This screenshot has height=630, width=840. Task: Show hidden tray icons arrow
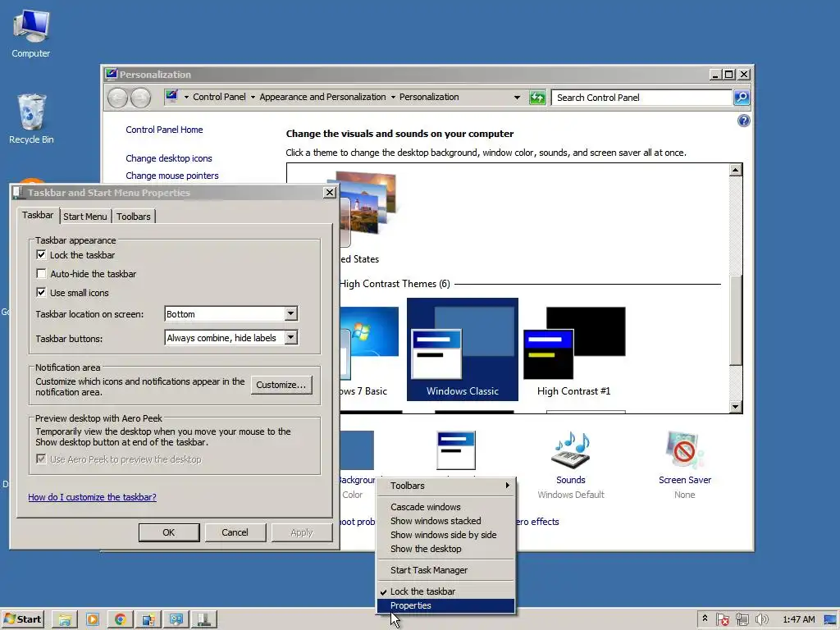pos(705,619)
